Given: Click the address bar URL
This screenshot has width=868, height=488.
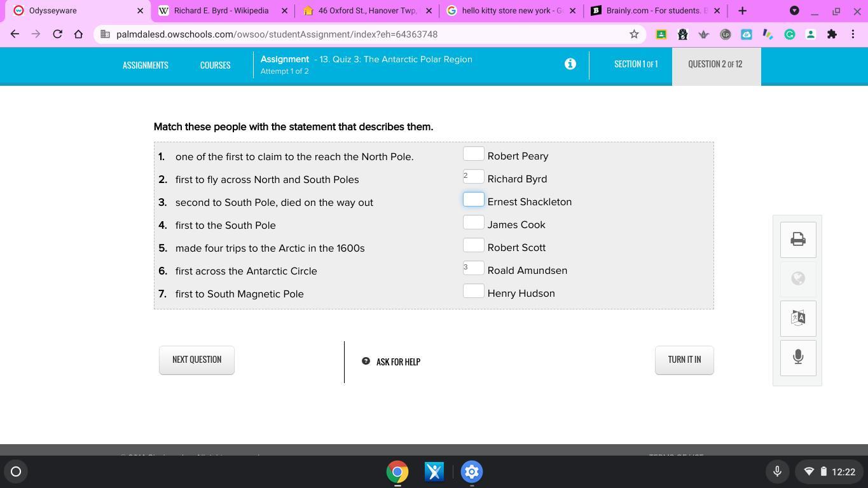Looking at the screenshot, I should pos(277,34).
